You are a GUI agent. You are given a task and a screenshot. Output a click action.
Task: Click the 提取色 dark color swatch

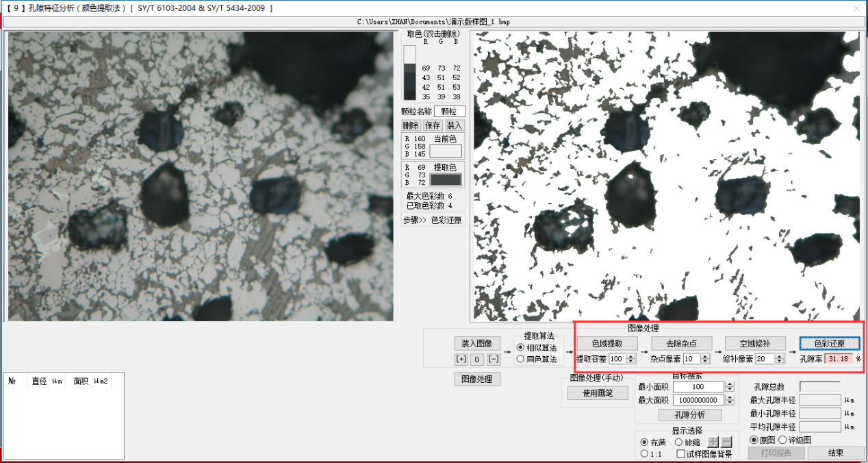coord(445,179)
